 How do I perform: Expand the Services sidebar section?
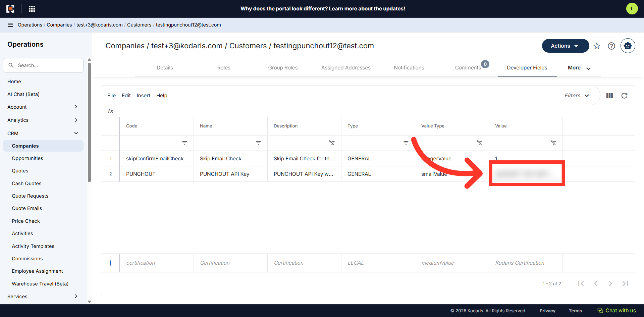coord(76,296)
